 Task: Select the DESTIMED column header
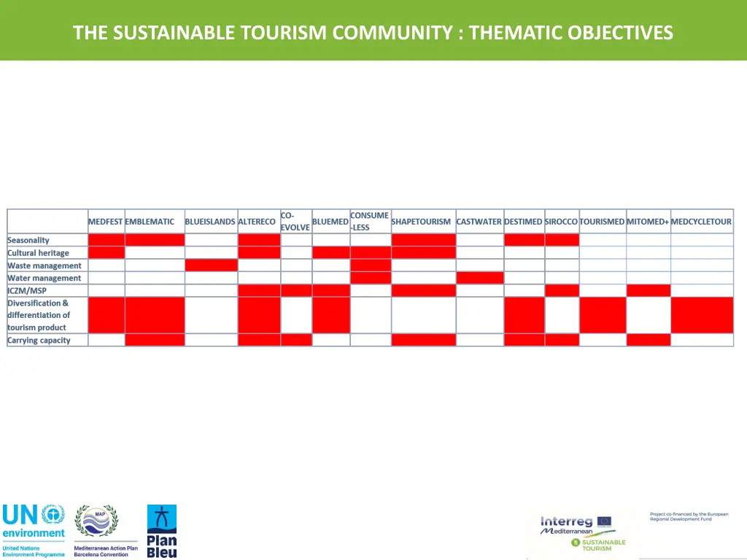(x=523, y=222)
